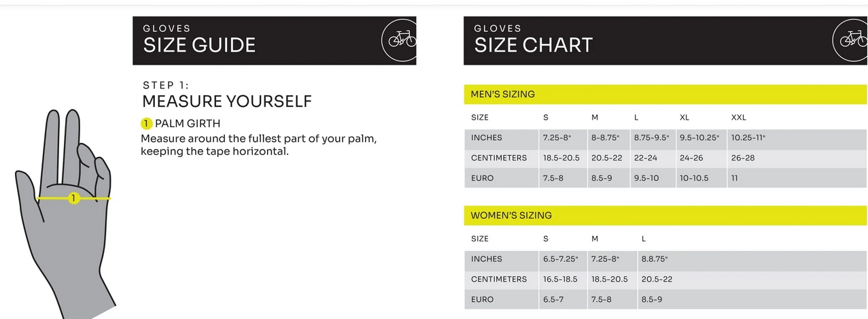
Task: Select men's large centimeters cell 22-24
Action: 646,158
